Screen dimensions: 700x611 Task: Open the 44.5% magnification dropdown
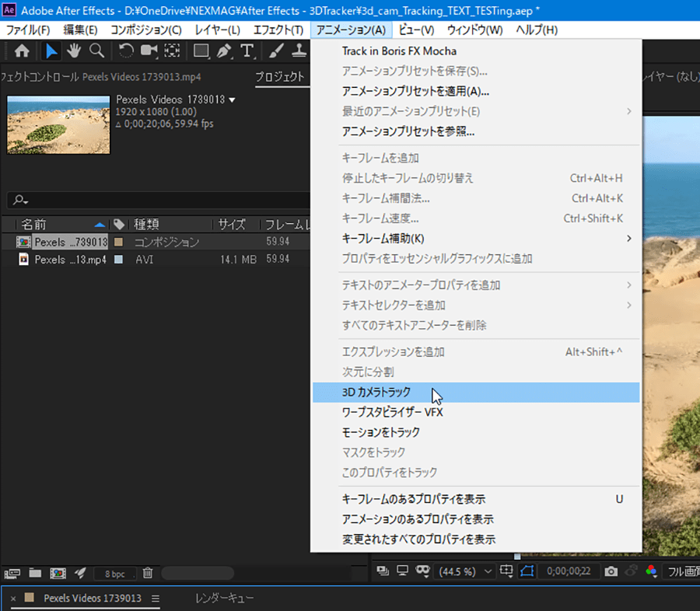[466, 571]
